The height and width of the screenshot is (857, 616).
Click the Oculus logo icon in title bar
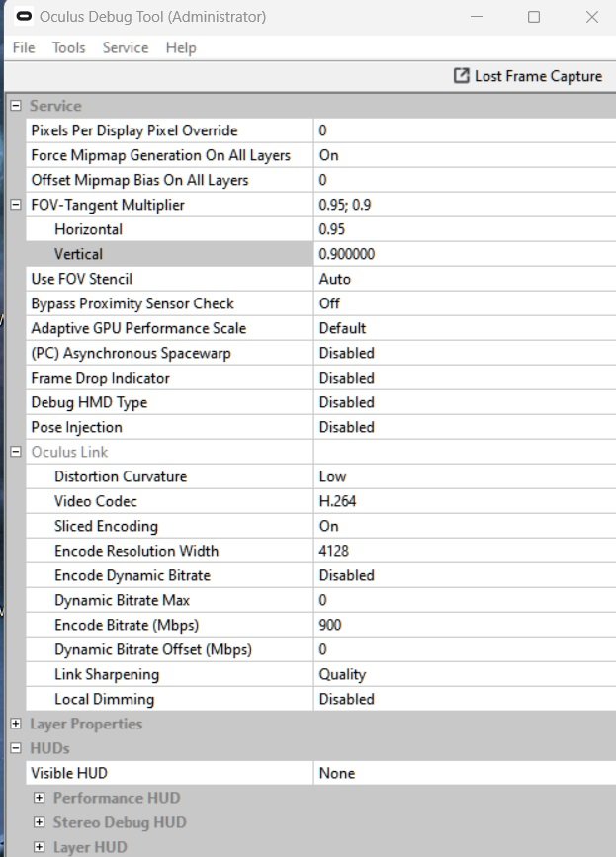(x=24, y=17)
